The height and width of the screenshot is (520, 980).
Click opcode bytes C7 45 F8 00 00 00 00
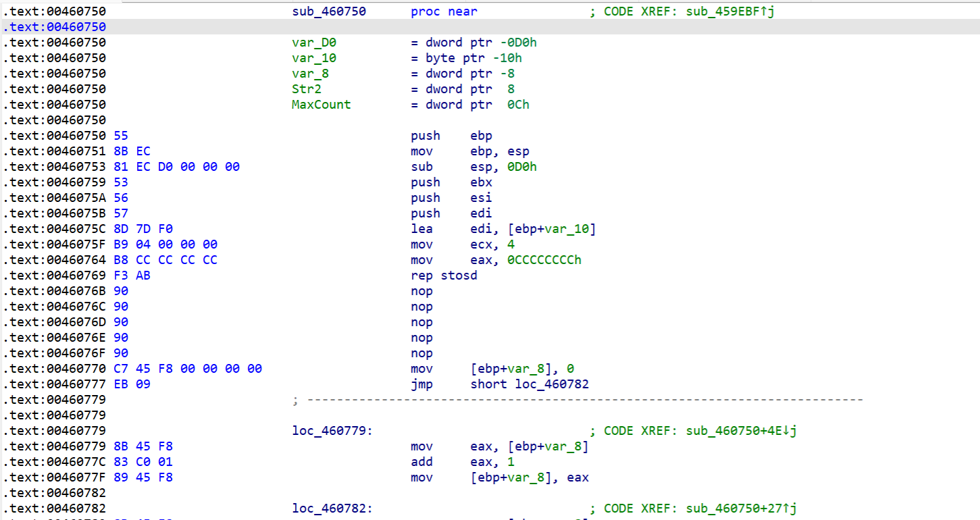coord(188,369)
